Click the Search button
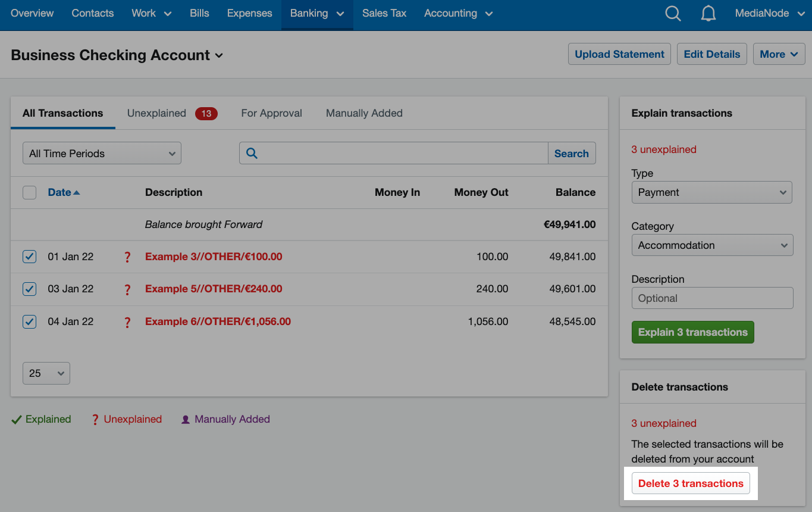 tap(571, 153)
